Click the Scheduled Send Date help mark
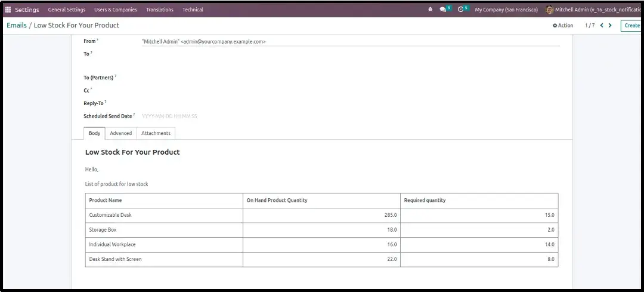This screenshot has height=292, width=644. [134, 115]
